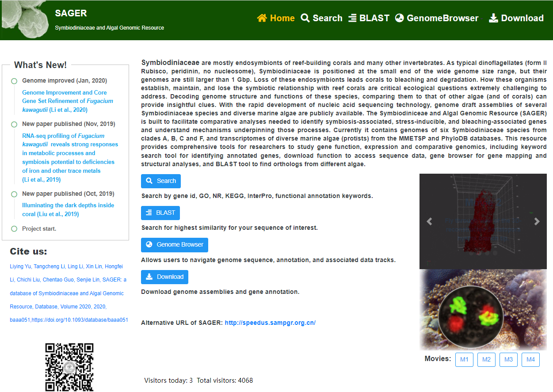This screenshot has width=553, height=392.
Task: Click the coral fluorescence thumbnail image
Action: pyautogui.click(x=483, y=309)
